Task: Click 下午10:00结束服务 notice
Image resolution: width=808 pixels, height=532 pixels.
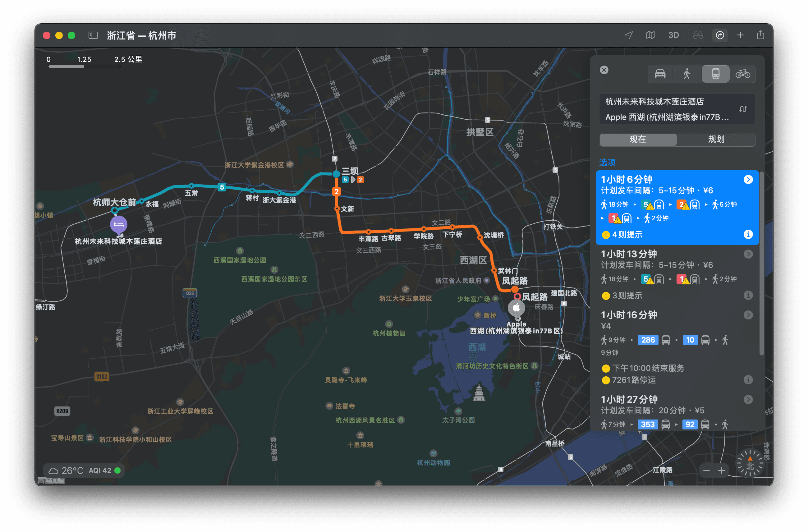Action: [648, 368]
